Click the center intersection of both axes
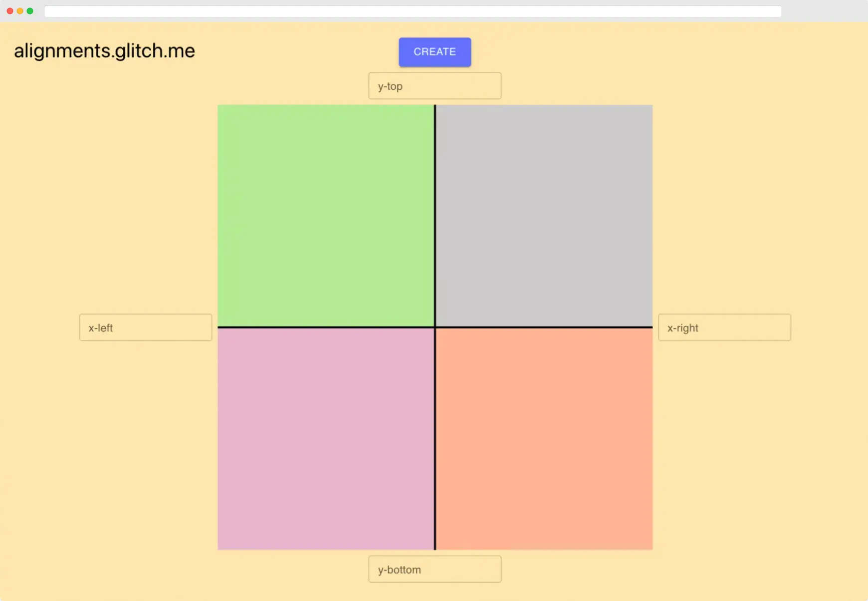868x601 pixels. tap(435, 327)
